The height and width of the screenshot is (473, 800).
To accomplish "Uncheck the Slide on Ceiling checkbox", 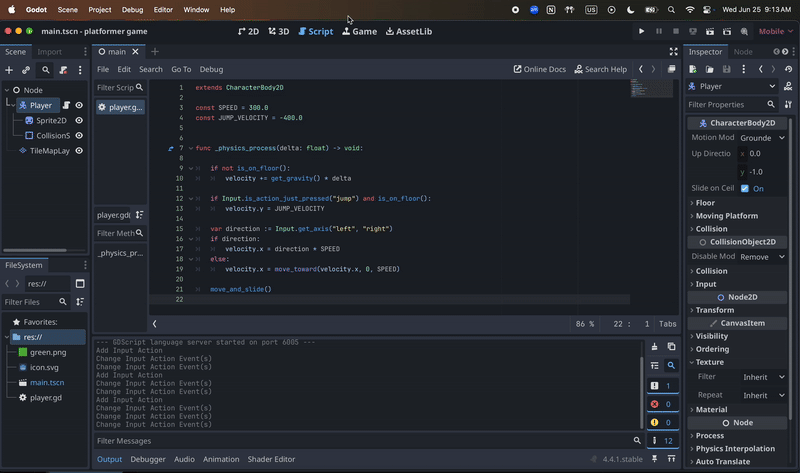I will tap(745, 188).
